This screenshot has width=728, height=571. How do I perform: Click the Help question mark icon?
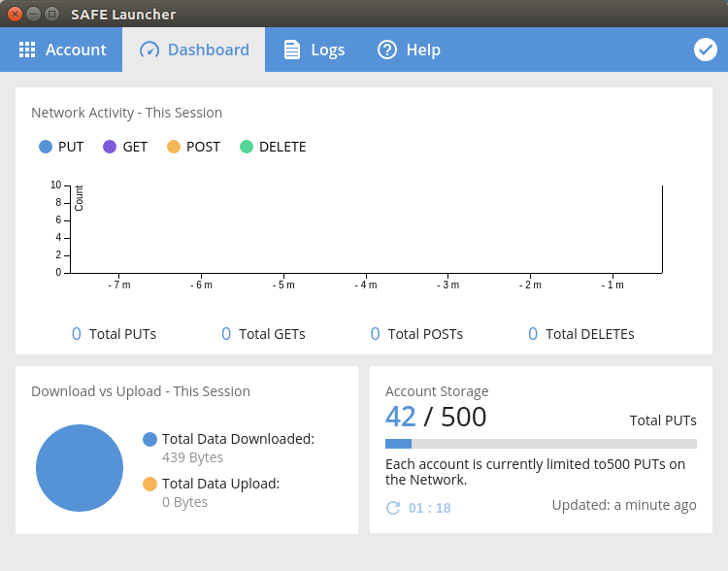[x=387, y=50]
